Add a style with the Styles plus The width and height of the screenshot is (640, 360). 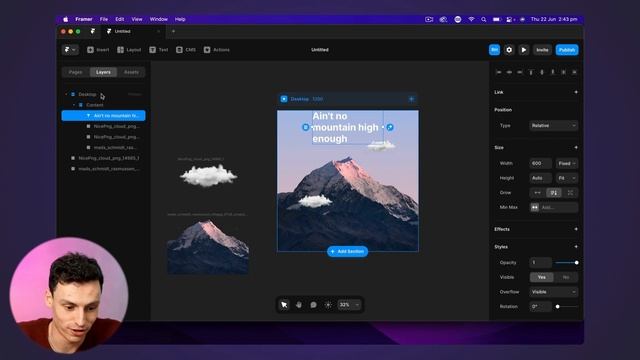pyautogui.click(x=576, y=247)
